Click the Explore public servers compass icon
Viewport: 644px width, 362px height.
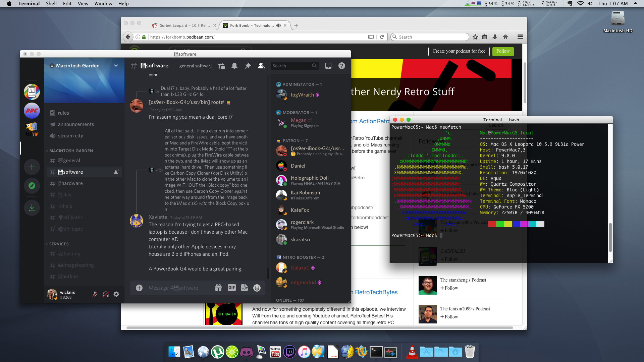tap(32, 186)
